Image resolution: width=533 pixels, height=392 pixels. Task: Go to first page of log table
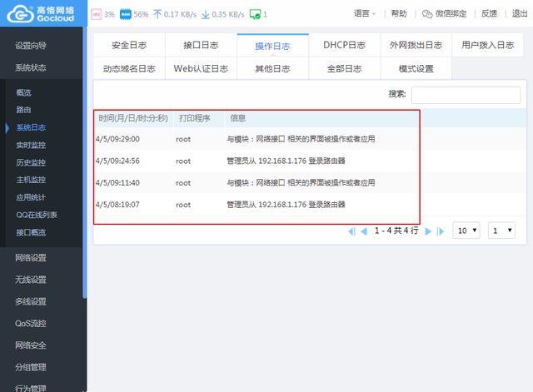(351, 231)
